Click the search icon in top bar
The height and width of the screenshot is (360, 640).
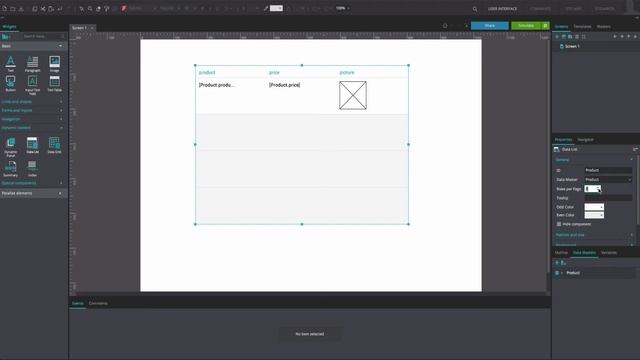click(x=475, y=9)
